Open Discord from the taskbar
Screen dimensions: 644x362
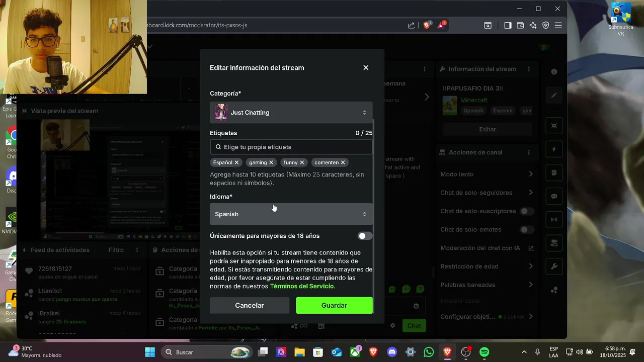392,352
